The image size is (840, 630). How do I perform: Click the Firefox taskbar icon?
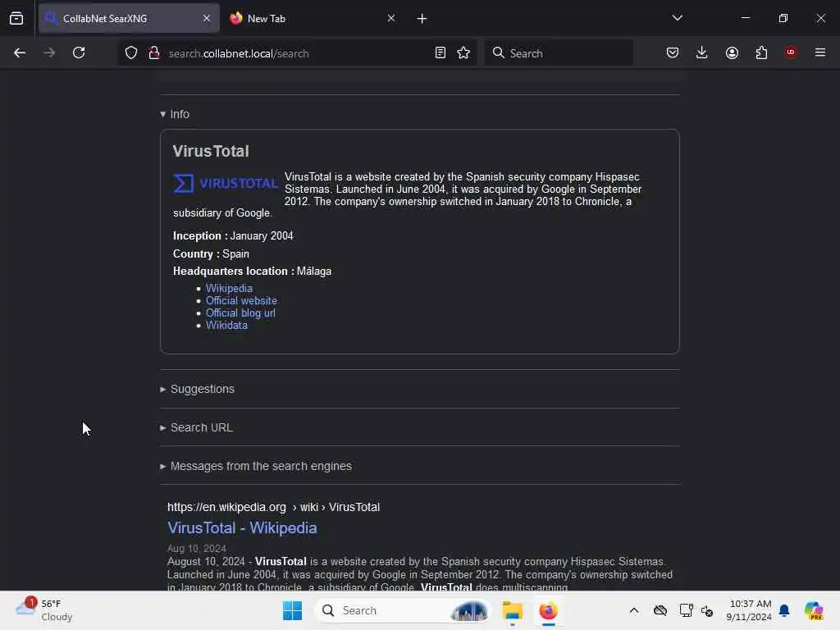click(x=549, y=610)
